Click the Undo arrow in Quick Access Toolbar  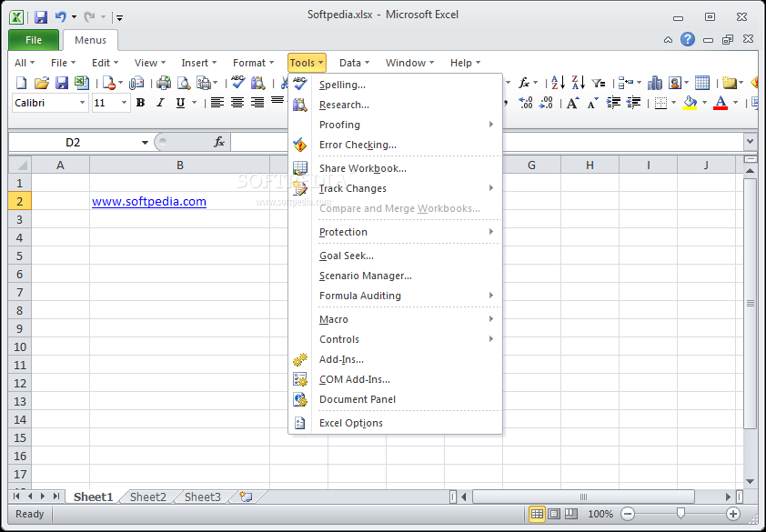[x=61, y=17]
